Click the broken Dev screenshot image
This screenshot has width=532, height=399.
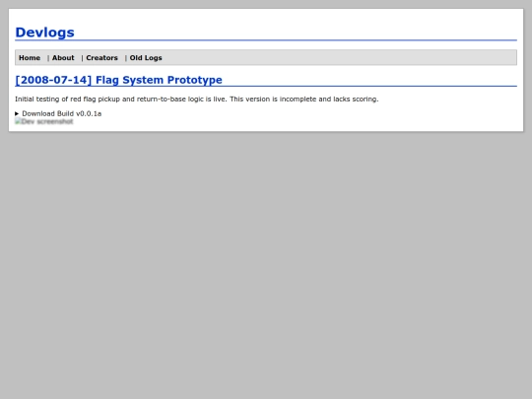(44, 121)
